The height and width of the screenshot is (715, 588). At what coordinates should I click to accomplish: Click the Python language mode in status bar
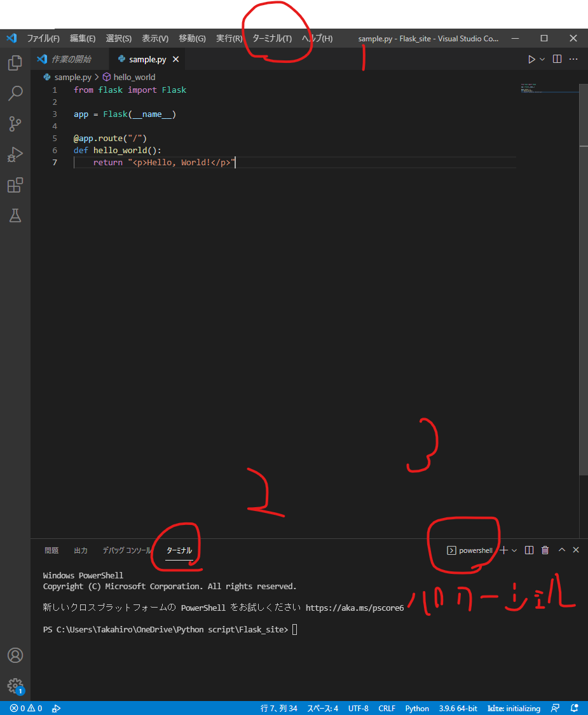(417, 708)
